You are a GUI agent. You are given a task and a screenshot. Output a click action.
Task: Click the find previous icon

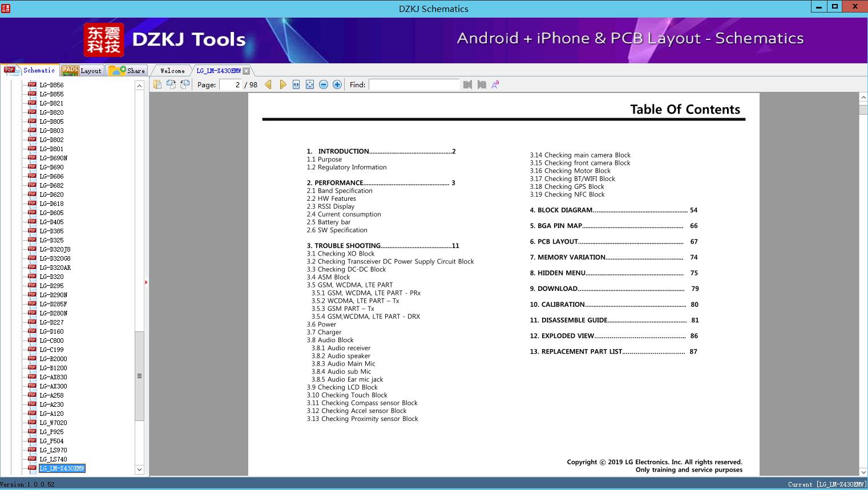(x=468, y=84)
